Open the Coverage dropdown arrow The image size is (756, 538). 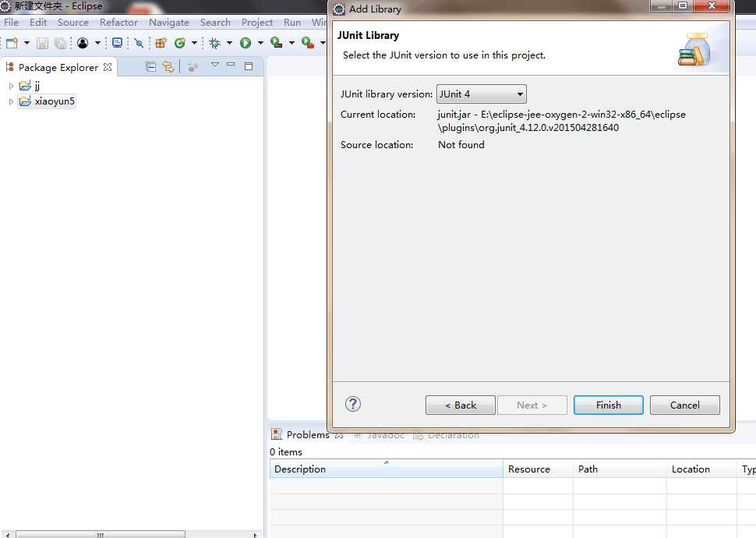click(291, 43)
